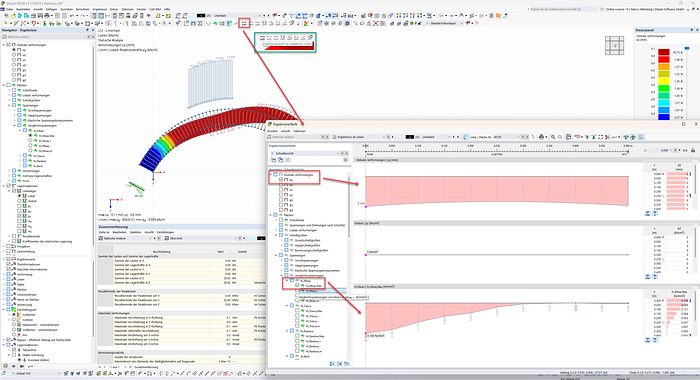Select Lokal radio under Linienlager
The image size is (700, 380).
pyautogui.click(x=19, y=196)
